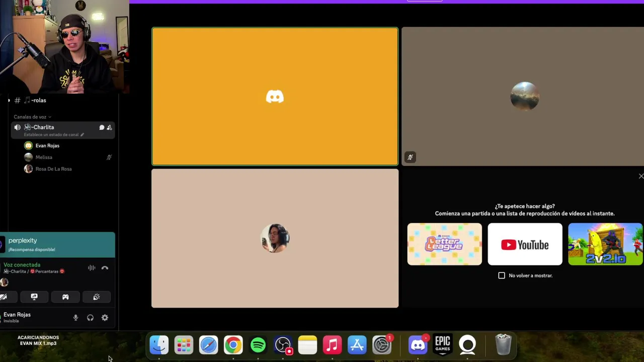This screenshot has height=362, width=644.
Task: Launch Google Chrome from the Dock
Action: (x=233, y=345)
